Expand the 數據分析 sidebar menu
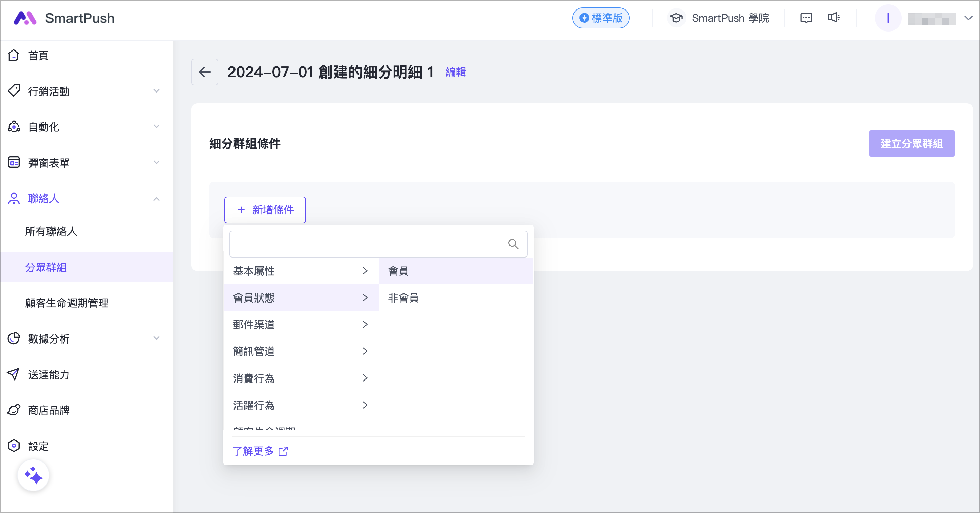980x513 pixels. pyautogui.click(x=156, y=338)
